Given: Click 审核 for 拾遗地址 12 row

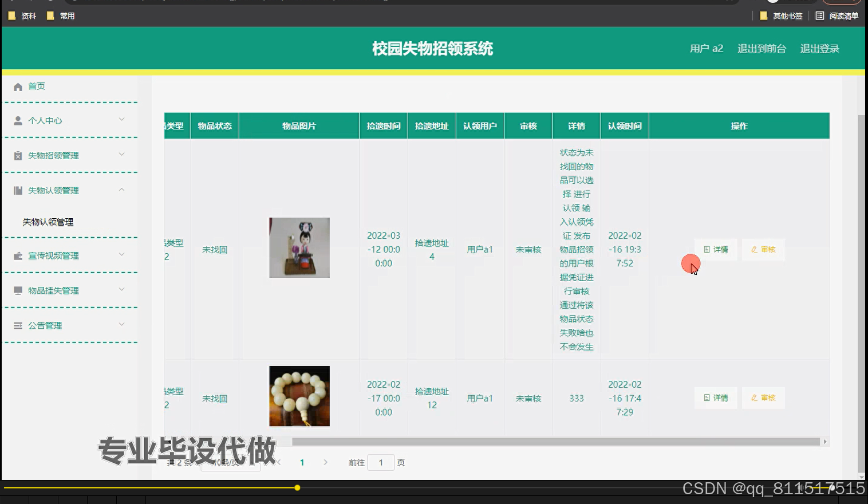Looking at the screenshot, I should pyautogui.click(x=763, y=398).
